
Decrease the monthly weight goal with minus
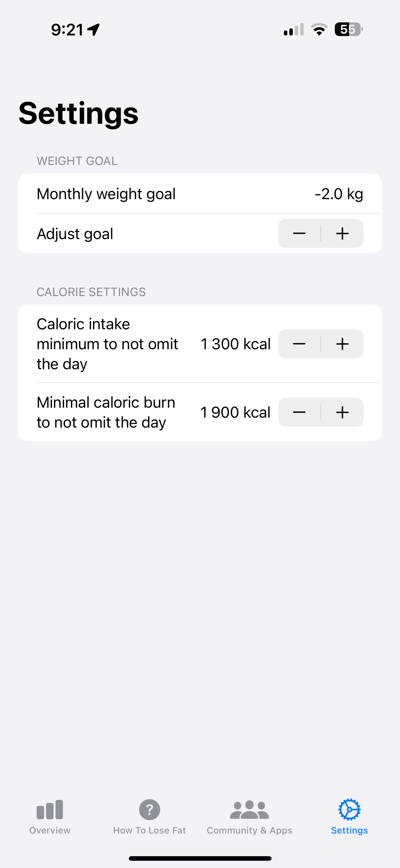click(299, 234)
